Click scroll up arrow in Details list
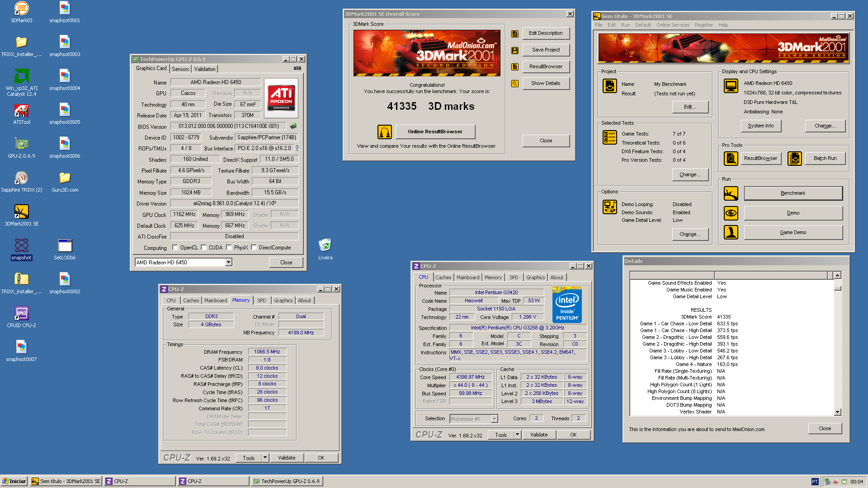This screenshot has height=488, width=868. pyautogui.click(x=837, y=275)
